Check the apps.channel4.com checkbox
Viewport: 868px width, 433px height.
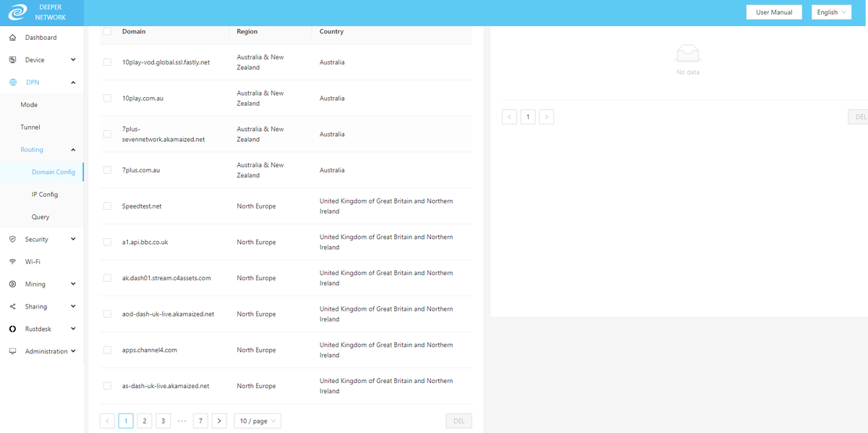[107, 350]
